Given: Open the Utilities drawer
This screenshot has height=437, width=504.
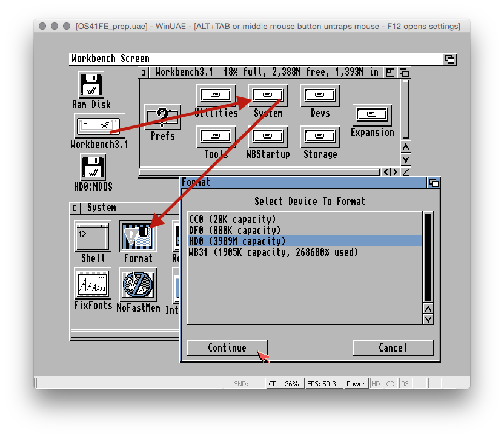Looking at the screenshot, I should [216, 96].
